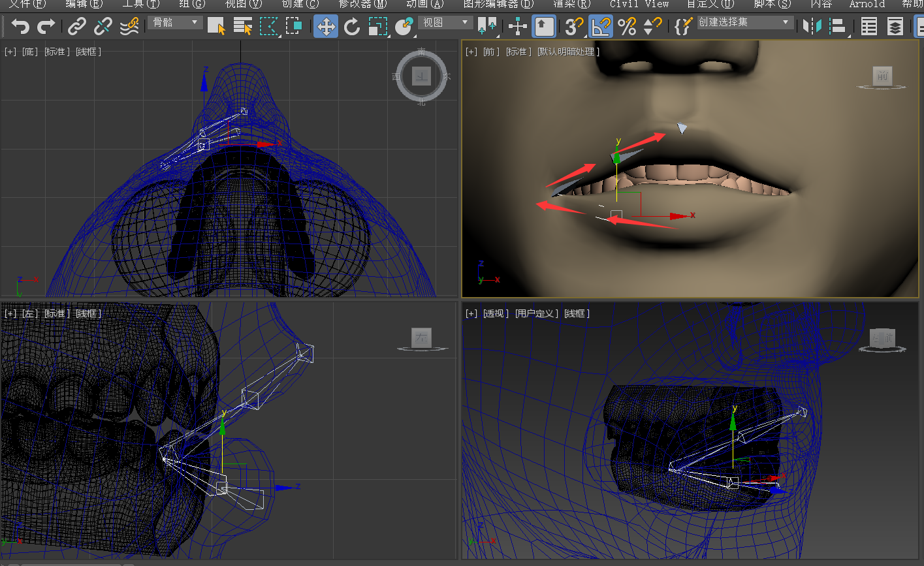The image size is (924, 566).
Task: Open Edit Named Selection Sets
Action: tap(683, 27)
